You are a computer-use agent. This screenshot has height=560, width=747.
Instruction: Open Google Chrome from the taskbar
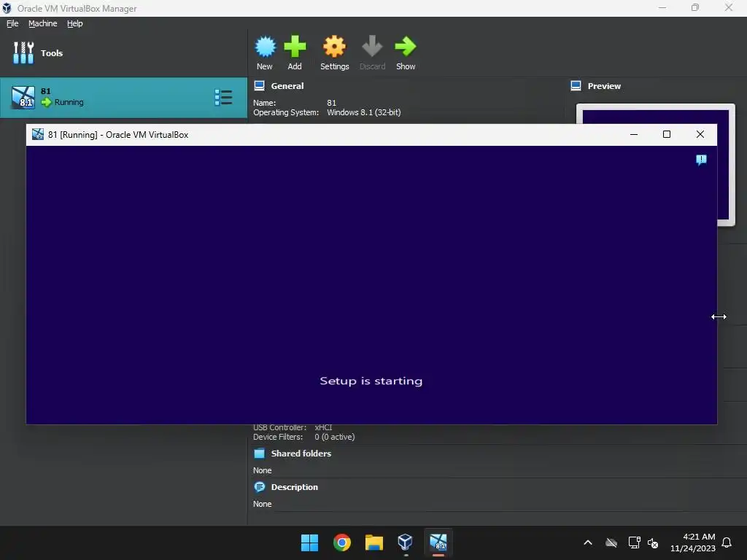(x=341, y=542)
